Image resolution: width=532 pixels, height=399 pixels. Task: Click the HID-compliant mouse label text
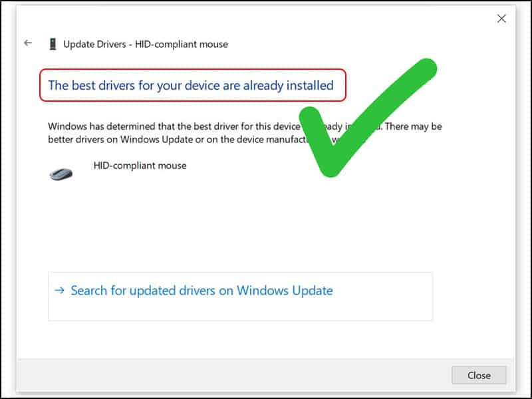[141, 165]
